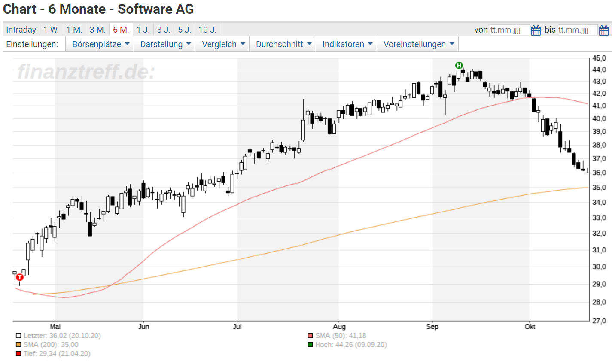Viewport: 612px width, 364px height.
Task: Click the red Tief legend swatch
Action: [18, 354]
